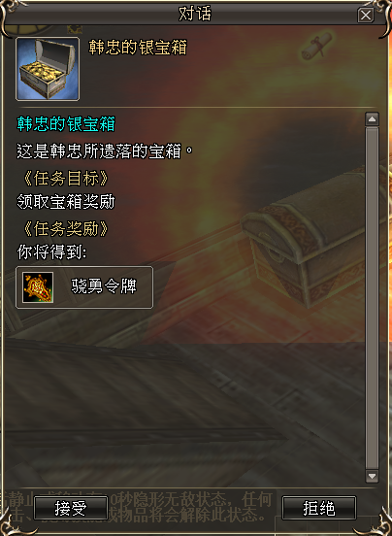Click the scrollbar down arrow
The height and width of the screenshot is (536, 392).
372,476
